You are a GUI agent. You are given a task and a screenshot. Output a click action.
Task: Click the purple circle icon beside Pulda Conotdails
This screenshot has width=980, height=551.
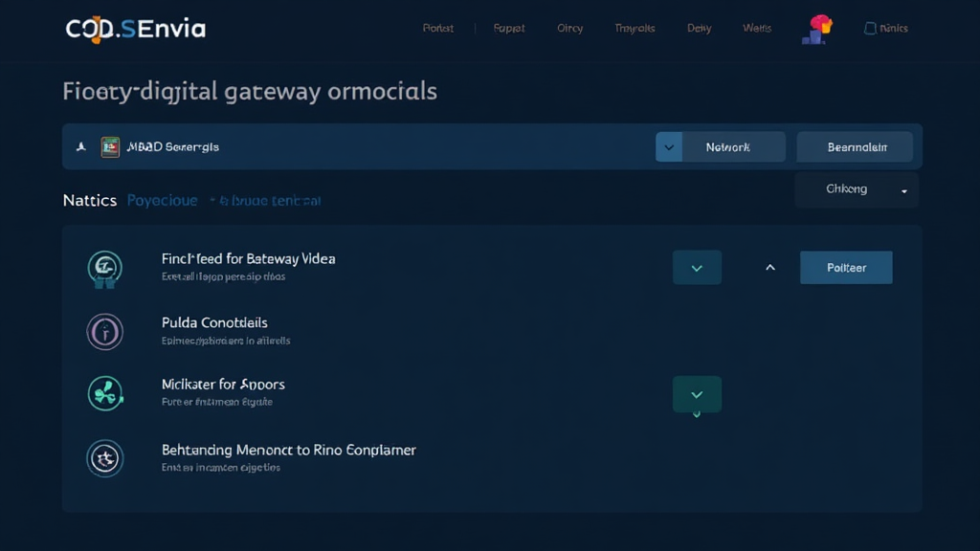pos(104,331)
